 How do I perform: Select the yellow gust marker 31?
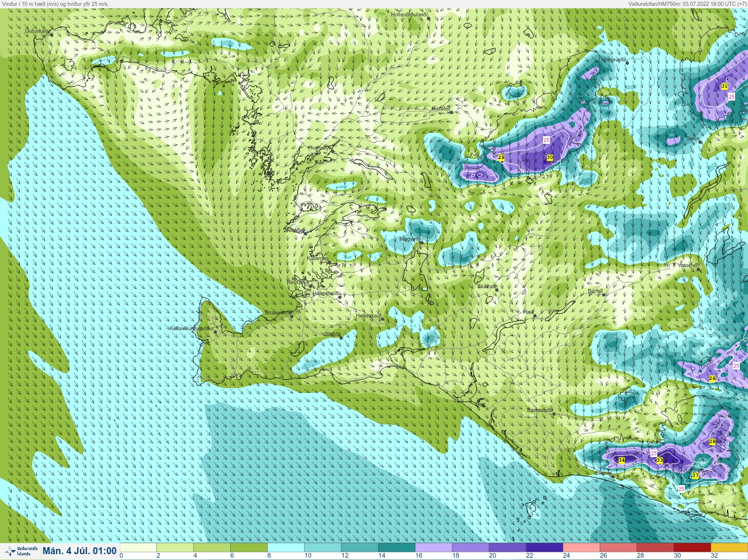click(725, 86)
